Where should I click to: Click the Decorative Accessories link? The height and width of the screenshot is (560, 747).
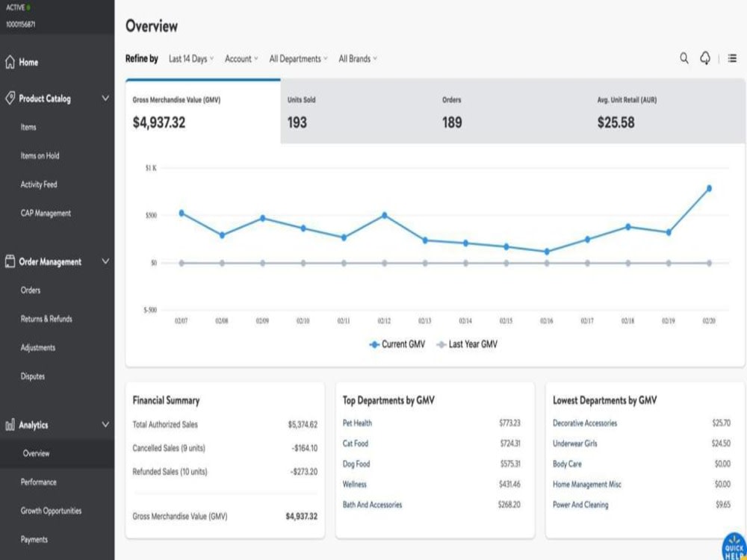[x=585, y=423]
